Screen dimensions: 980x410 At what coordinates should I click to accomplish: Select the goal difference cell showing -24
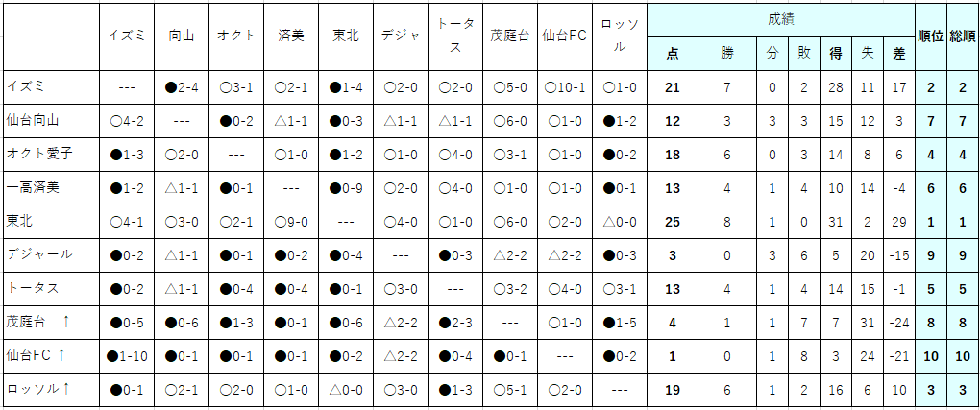tap(899, 324)
